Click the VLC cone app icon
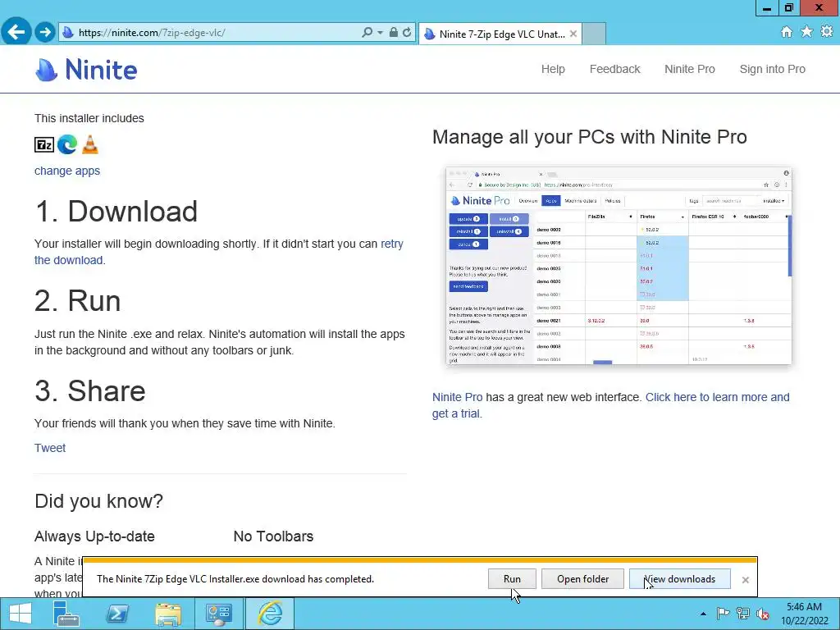The image size is (840, 630). pyautogui.click(x=90, y=144)
